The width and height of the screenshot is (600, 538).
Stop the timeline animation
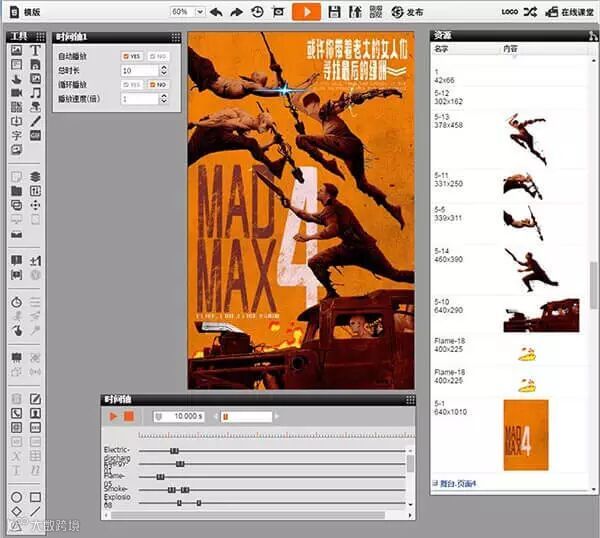(129, 416)
